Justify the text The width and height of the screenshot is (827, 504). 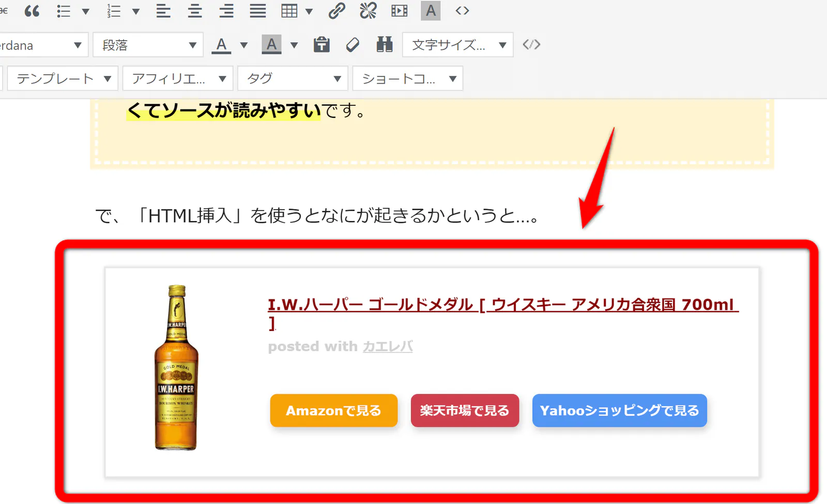pos(258,11)
